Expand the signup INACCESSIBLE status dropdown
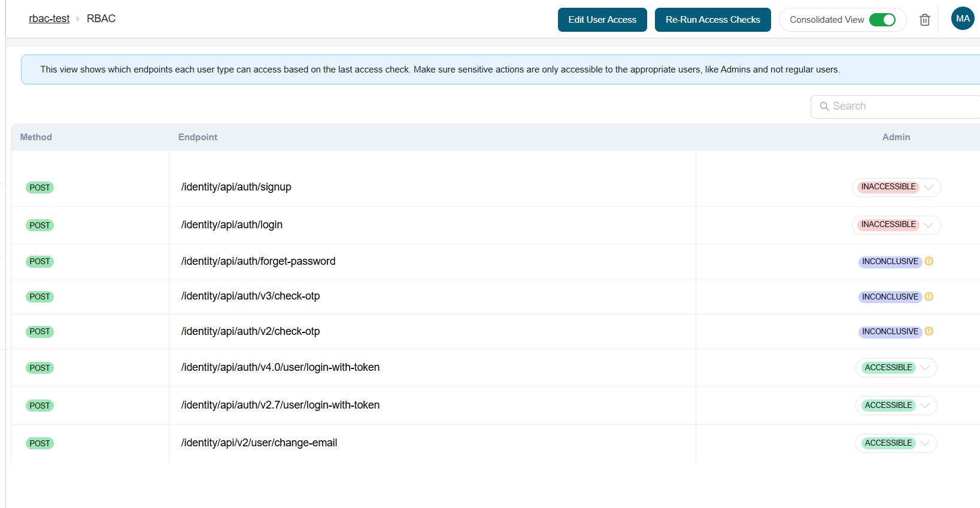 pos(928,188)
